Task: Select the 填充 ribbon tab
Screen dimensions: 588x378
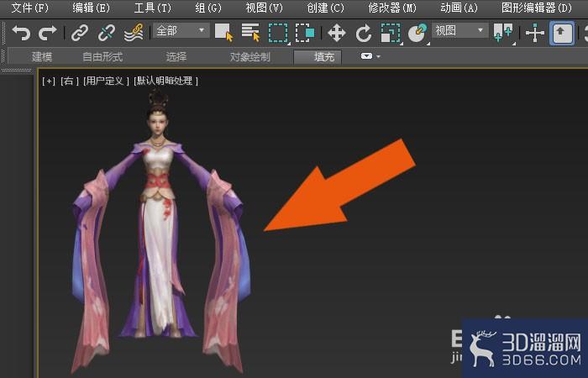Action: 318,57
